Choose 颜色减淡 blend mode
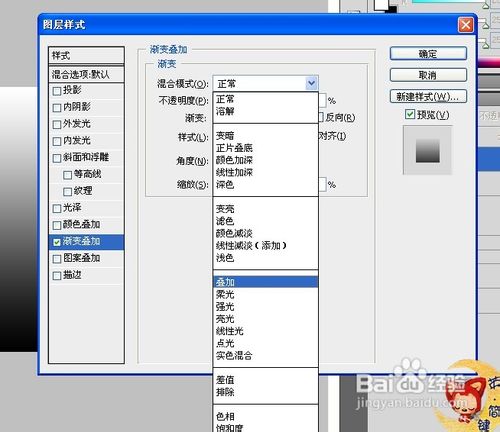Image resolution: width=500 pixels, height=432 pixels. point(266,233)
